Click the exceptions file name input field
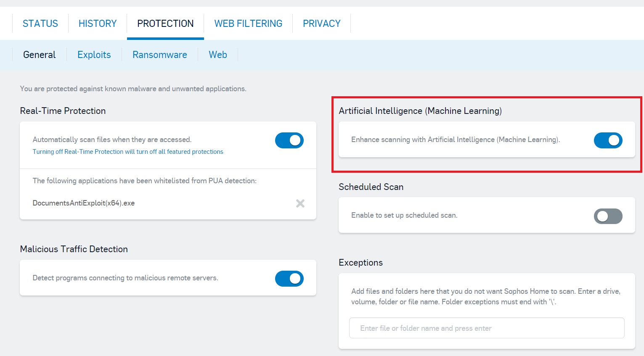 tap(487, 328)
